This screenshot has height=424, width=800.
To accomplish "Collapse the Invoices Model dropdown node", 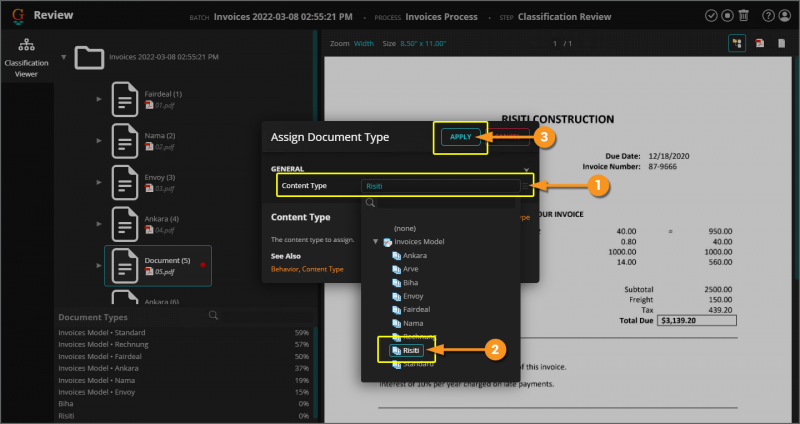I will point(376,242).
